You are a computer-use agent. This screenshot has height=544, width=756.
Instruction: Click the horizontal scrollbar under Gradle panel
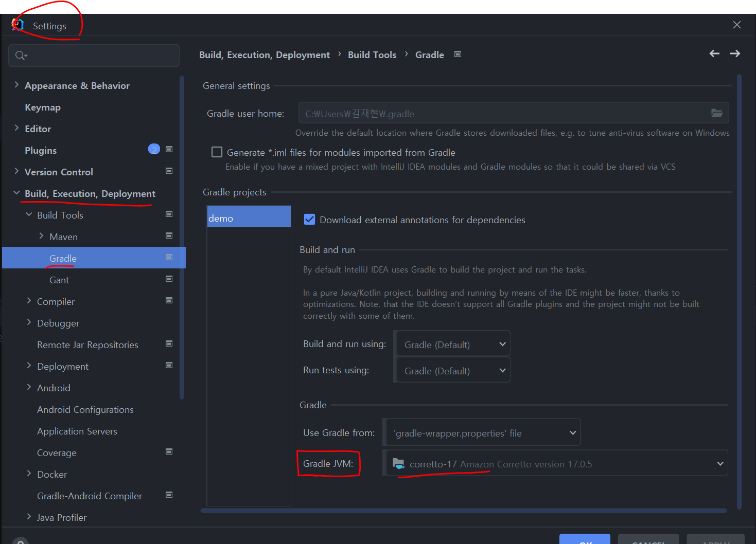pos(464,511)
